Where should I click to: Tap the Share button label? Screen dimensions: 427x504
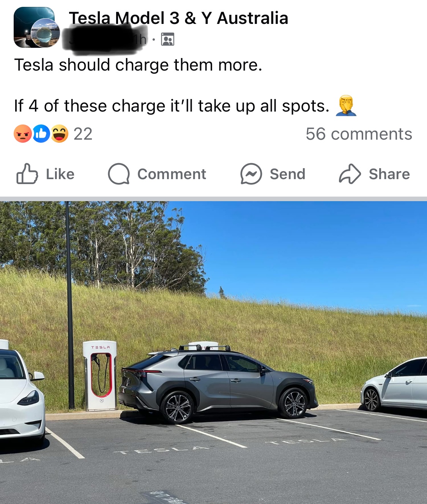coord(389,174)
